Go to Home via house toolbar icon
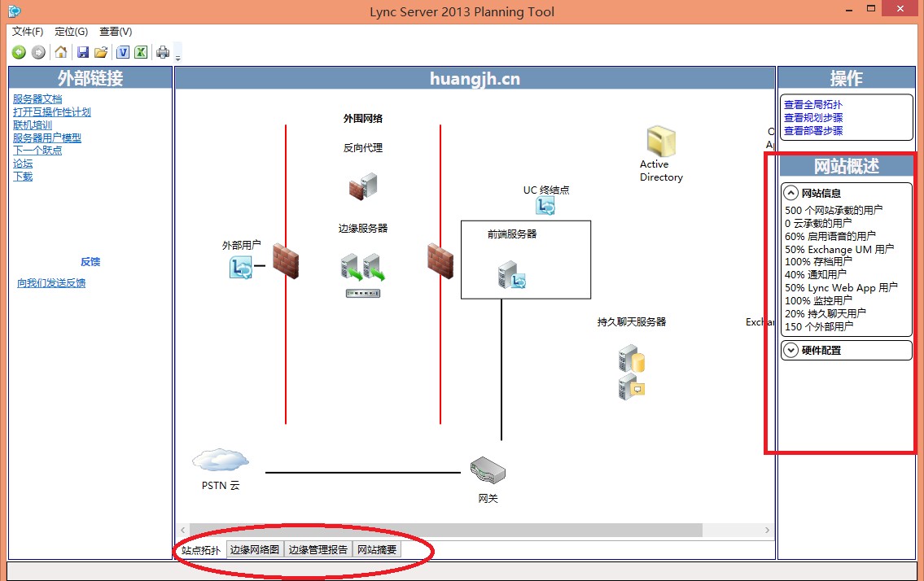Viewport: 924px width, 581px height. 61,52
